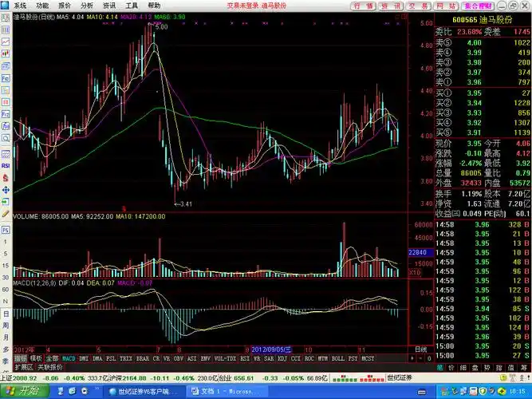This screenshot has width=532, height=399.
Task: Click the four-way arrow icon in sidebar
Action: point(6,191)
